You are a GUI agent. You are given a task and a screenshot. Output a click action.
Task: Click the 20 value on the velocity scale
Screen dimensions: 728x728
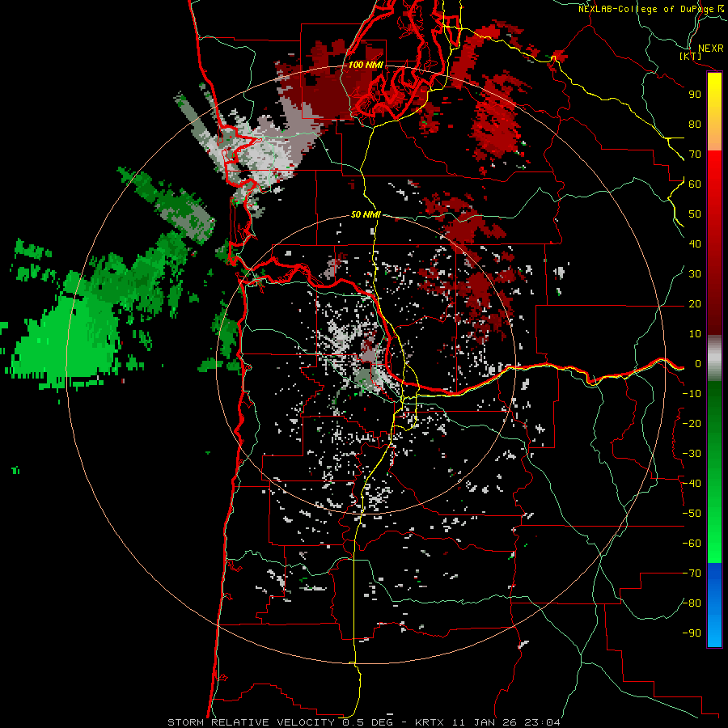pyautogui.click(x=695, y=303)
